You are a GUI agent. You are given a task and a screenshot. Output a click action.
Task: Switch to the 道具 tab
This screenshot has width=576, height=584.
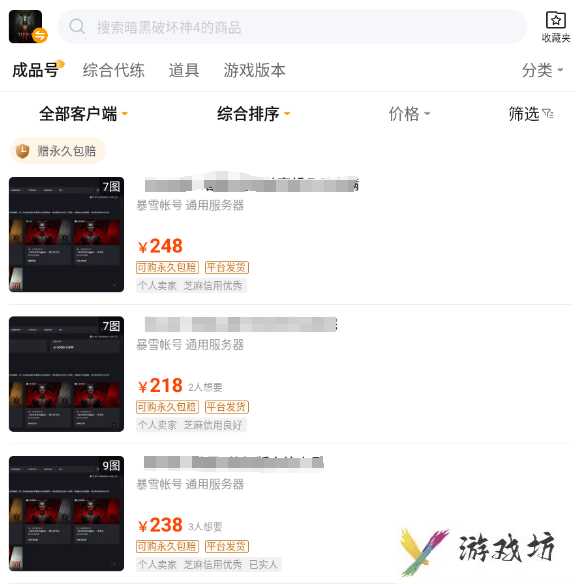(184, 70)
